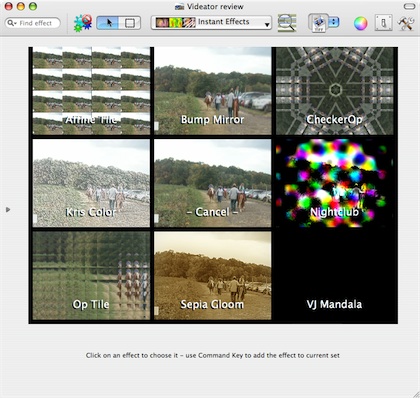Open the Instant Effects dropdown
420x398 pixels.
211,23
